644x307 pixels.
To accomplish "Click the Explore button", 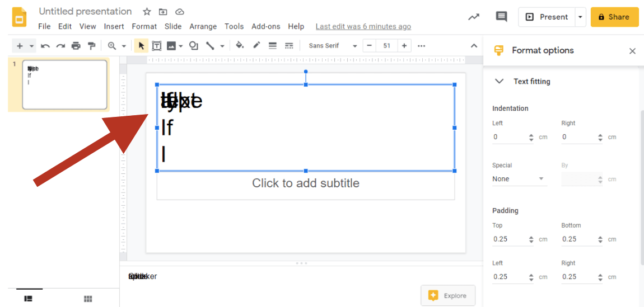I will [x=448, y=295].
